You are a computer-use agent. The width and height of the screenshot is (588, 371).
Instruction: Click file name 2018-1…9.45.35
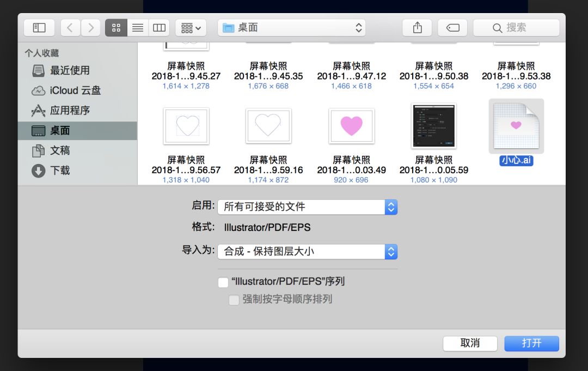coord(268,76)
